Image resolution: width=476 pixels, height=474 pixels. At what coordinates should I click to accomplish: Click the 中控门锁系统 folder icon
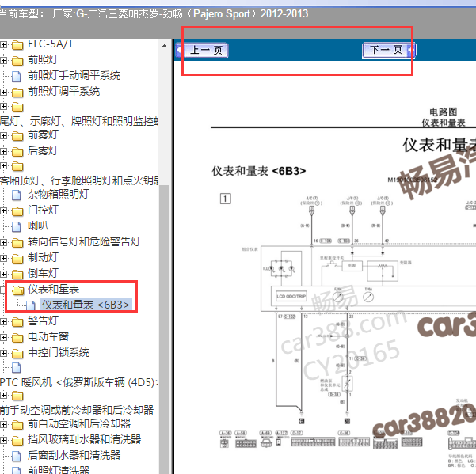17,353
